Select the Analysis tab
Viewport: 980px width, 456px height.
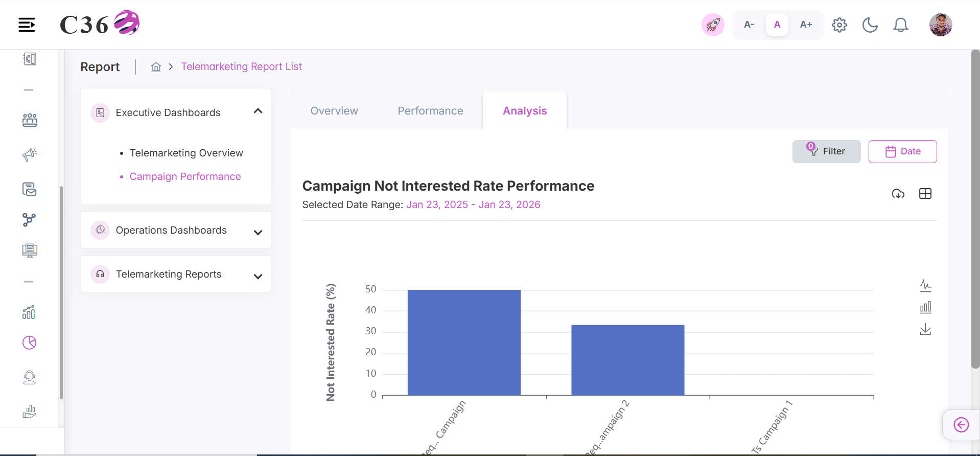pos(525,111)
